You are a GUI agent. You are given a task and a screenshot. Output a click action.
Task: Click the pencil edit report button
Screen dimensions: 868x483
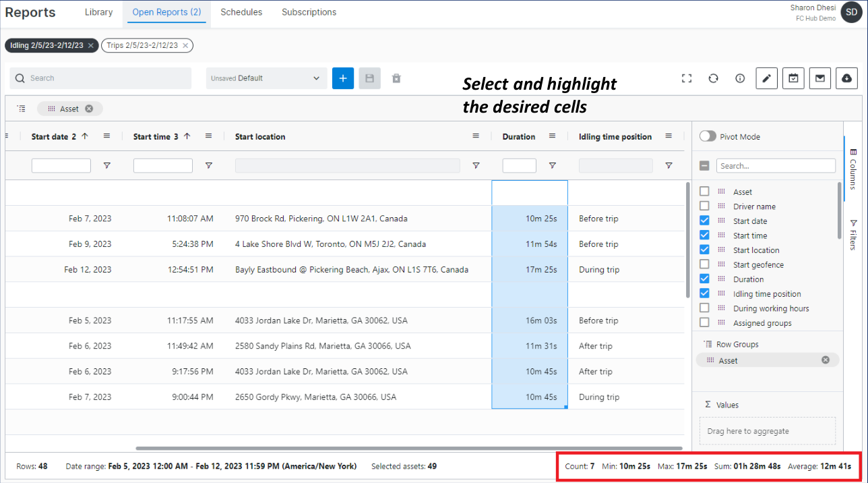point(766,78)
